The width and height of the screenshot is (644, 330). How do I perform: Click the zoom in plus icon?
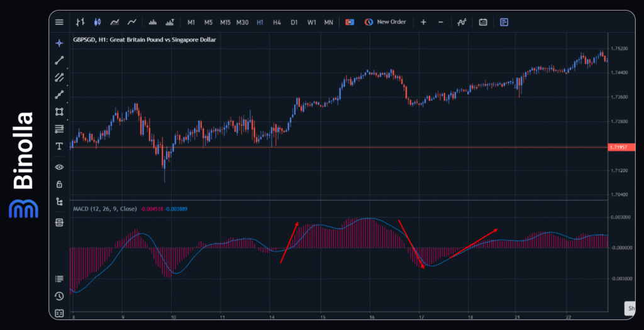coord(423,22)
